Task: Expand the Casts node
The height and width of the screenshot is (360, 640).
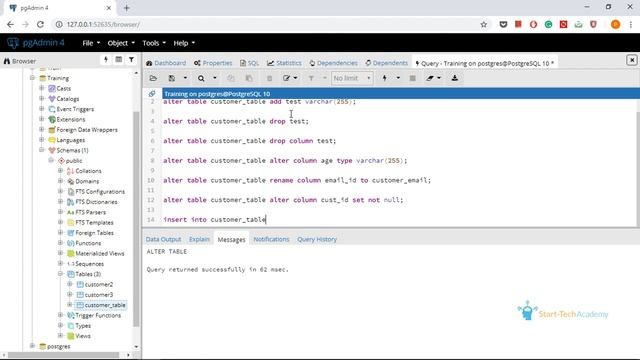Action: click(x=42, y=88)
